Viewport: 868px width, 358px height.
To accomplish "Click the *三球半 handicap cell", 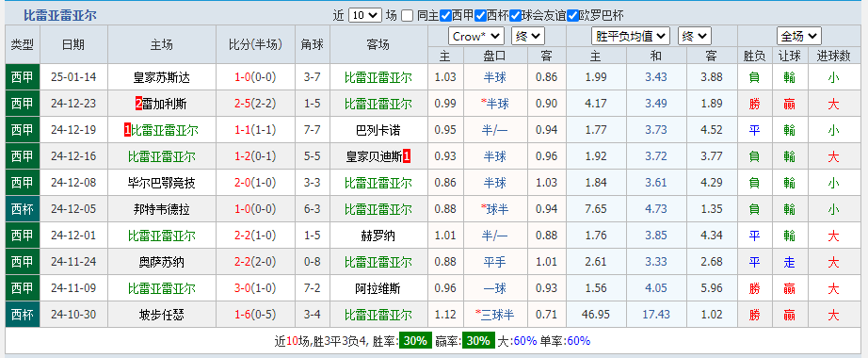I will click(x=495, y=316).
